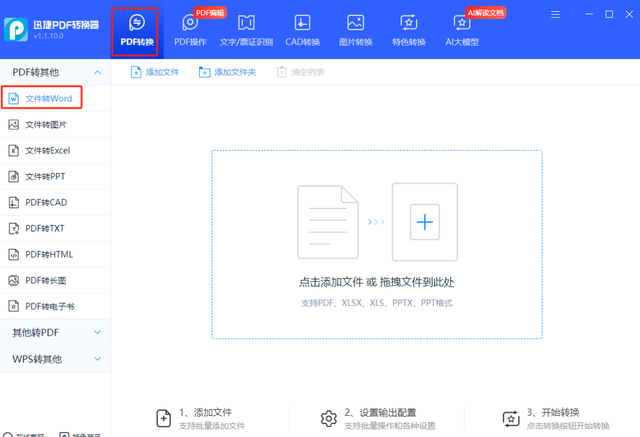The width and height of the screenshot is (640, 437).
Task: Select PDF转TXT in the list
Action: click(55, 228)
